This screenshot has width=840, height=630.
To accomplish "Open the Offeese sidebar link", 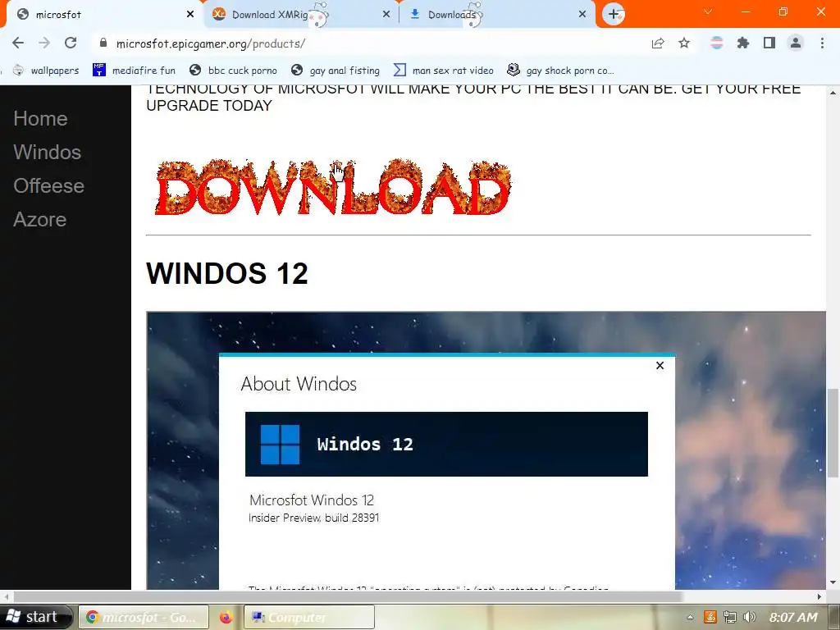I will point(48,186).
